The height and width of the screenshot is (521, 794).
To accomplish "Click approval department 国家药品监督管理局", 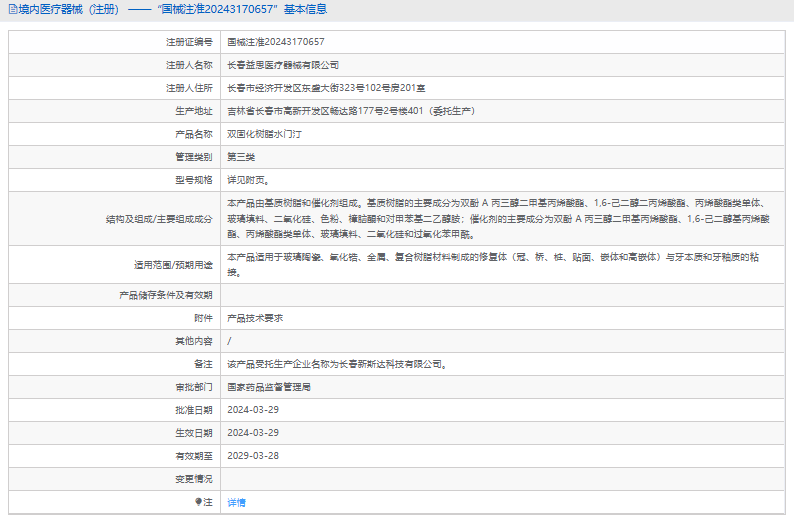I will point(268,387).
